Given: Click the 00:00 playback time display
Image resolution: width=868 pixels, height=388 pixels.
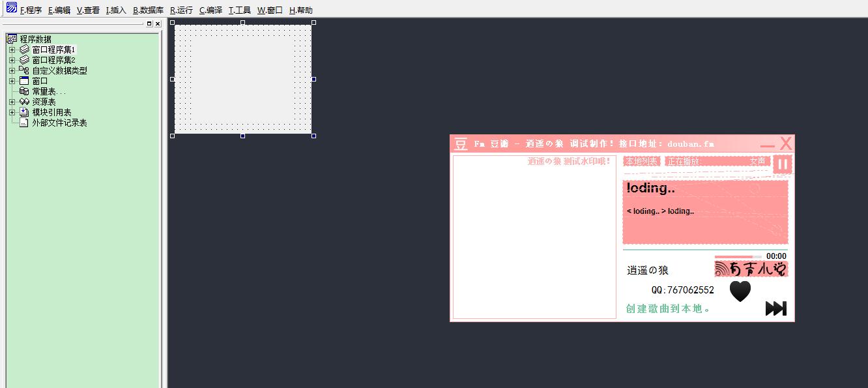Looking at the screenshot, I should (776, 256).
